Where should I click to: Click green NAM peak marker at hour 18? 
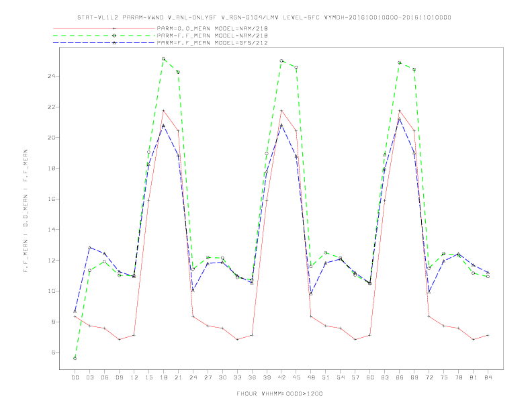point(163,58)
